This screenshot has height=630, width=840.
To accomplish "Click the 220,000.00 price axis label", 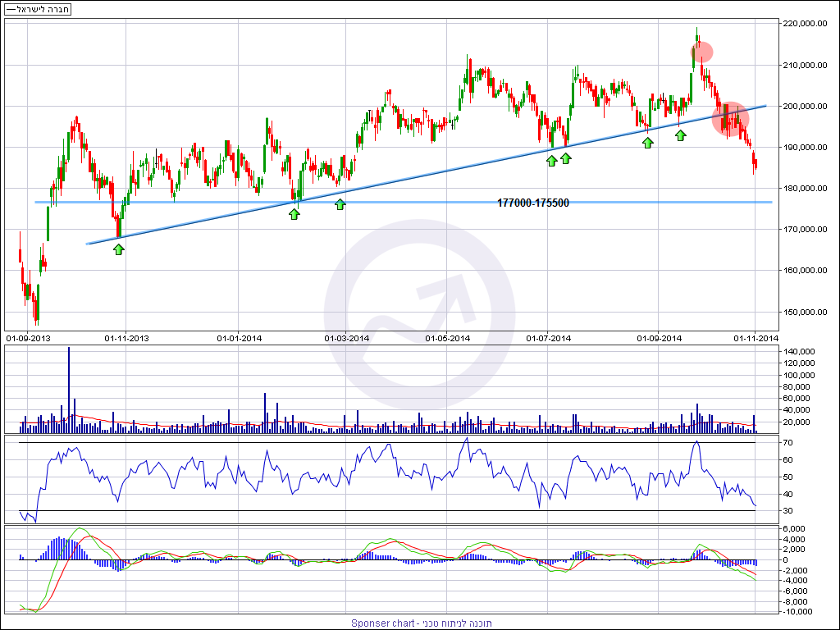I will coord(801,24).
